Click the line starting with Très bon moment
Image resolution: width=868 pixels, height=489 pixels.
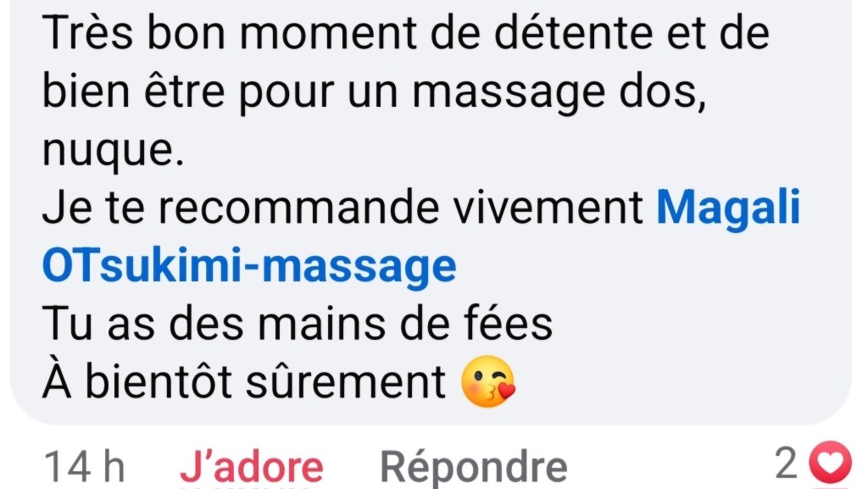(x=406, y=33)
